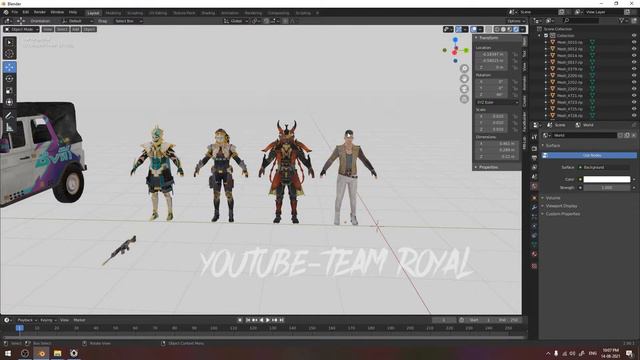Switch to the Animation workspace tab

(230, 13)
